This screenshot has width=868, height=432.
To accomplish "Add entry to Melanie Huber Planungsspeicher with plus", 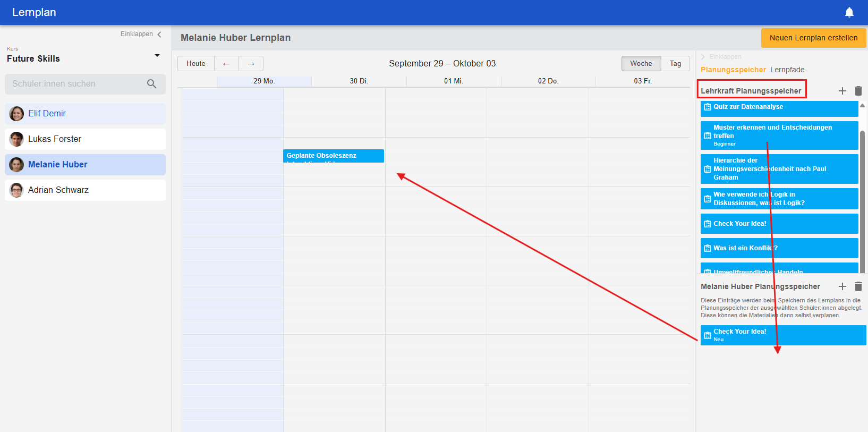I will pos(842,286).
